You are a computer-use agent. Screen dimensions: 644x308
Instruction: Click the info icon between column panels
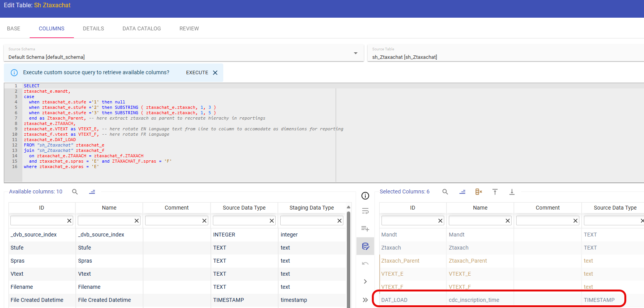coord(365,196)
